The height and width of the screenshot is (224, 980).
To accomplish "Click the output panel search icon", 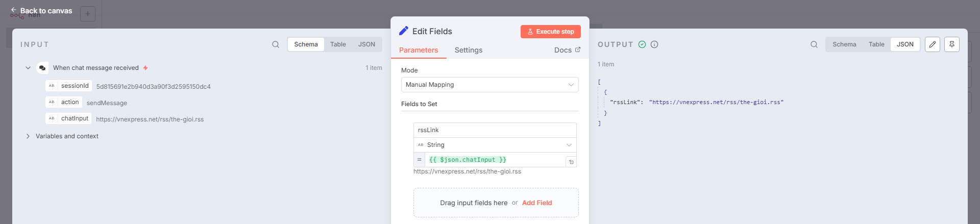I will click(x=814, y=44).
